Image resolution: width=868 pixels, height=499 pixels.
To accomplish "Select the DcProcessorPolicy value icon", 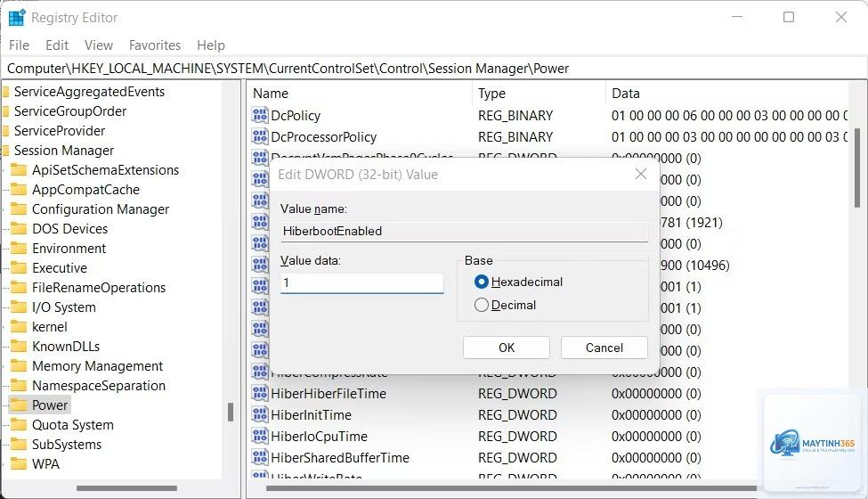I will [x=260, y=136].
